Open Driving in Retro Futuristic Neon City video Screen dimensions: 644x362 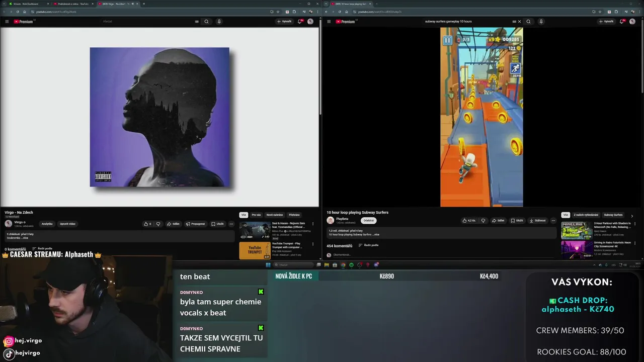(577, 249)
